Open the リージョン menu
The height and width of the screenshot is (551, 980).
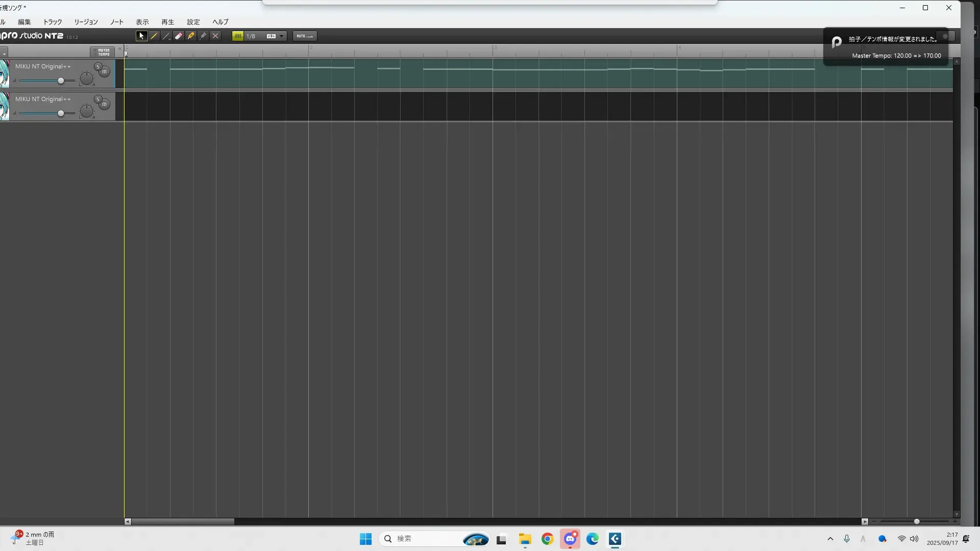86,22
